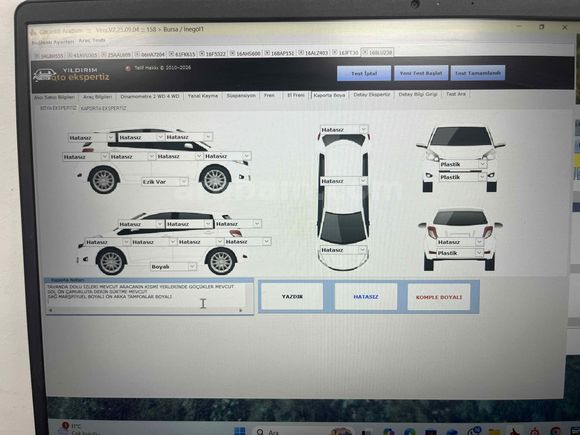Open the Alıcı Satıcı Bilgileri tab
The image size is (580, 435).
point(54,97)
